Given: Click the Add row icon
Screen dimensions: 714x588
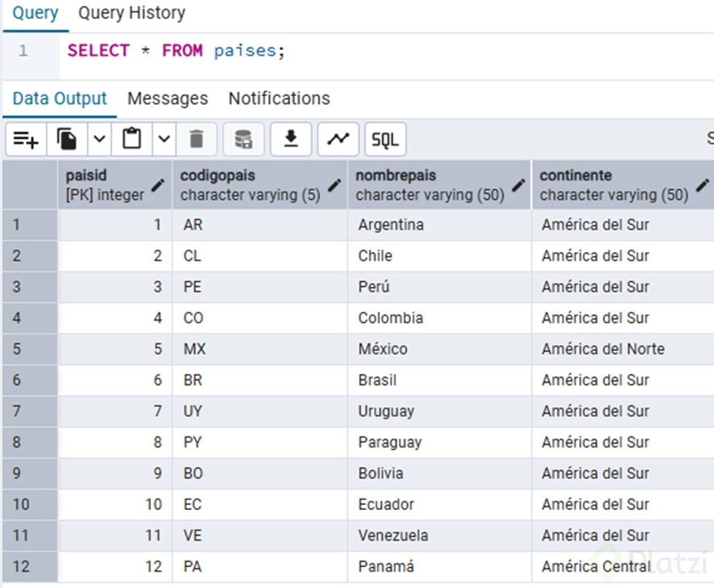Looking at the screenshot, I should click(x=26, y=139).
